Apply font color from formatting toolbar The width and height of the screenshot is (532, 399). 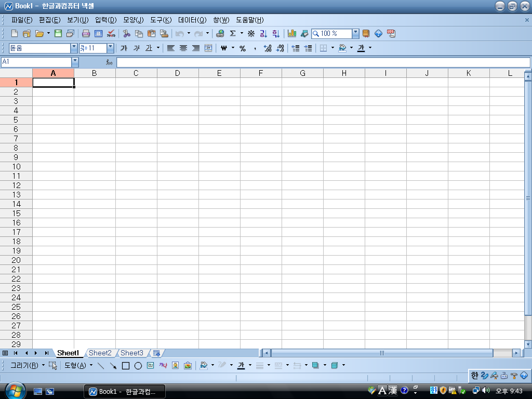click(361, 48)
